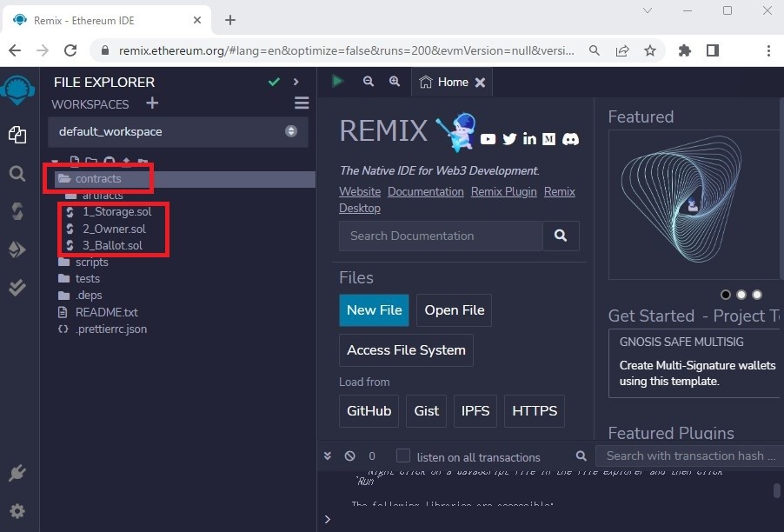This screenshot has width=784, height=532.
Task: Reload the page in Chrome
Action: 70,50
